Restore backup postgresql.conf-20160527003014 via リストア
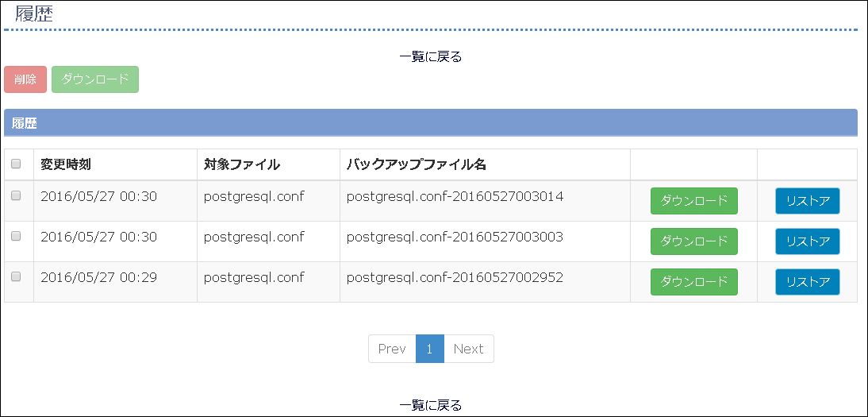868x417 pixels. click(x=808, y=201)
